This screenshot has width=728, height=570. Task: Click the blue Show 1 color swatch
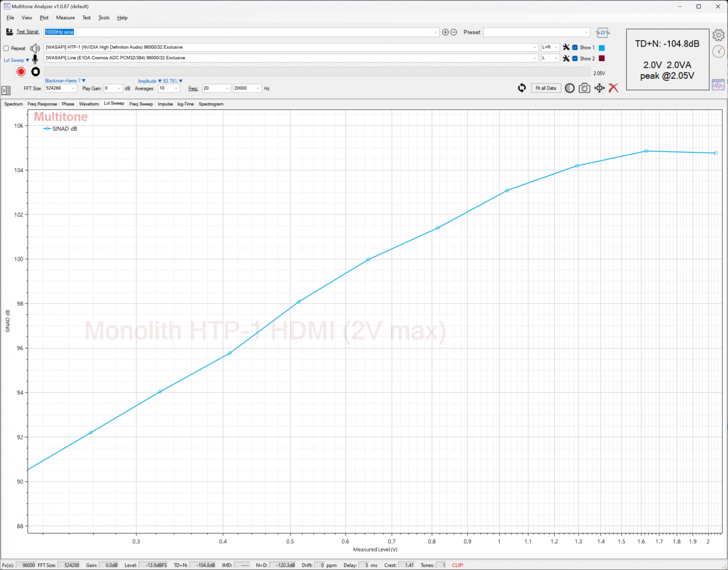tap(602, 48)
